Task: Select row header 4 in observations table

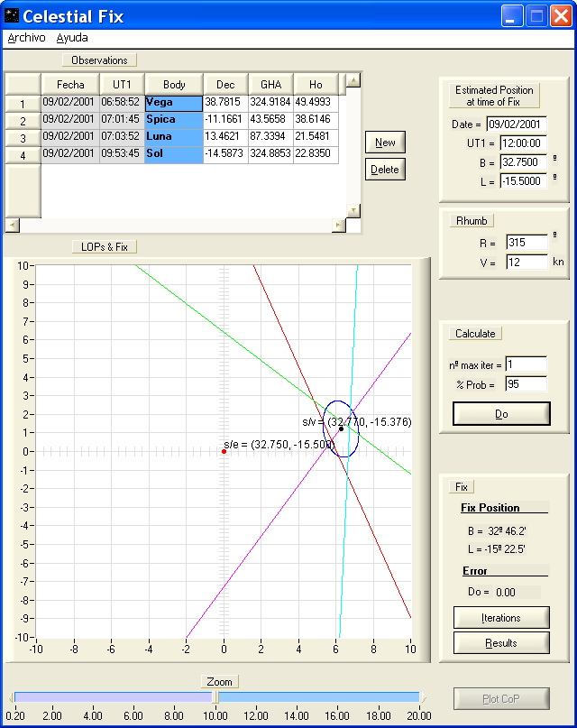Action: click(23, 155)
